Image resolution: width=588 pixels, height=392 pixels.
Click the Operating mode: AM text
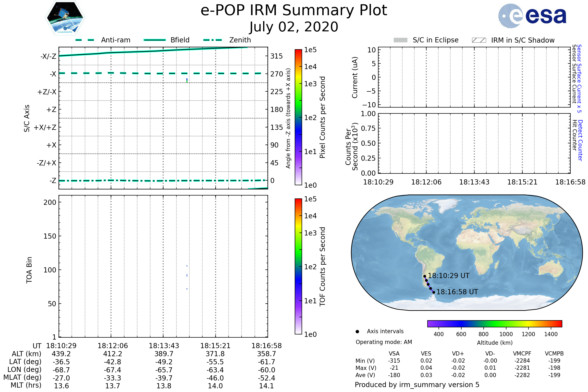click(384, 342)
